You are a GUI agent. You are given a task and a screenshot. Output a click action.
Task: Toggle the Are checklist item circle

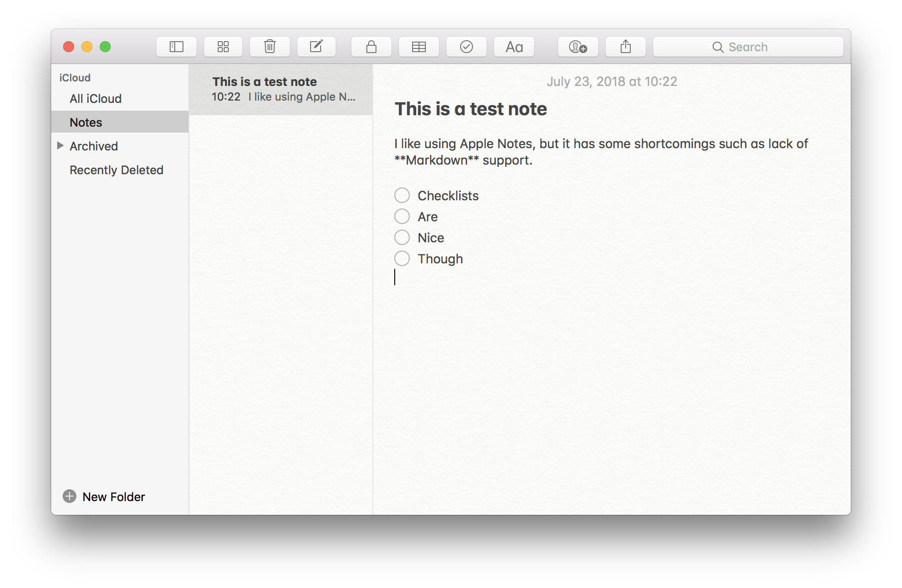pyautogui.click(x=403, y=217)
